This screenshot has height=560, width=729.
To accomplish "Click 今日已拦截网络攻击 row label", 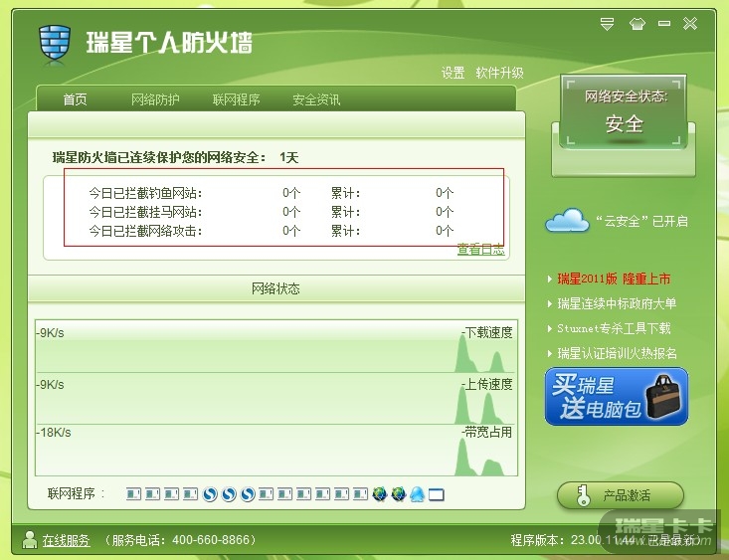I will click(145, 231).
